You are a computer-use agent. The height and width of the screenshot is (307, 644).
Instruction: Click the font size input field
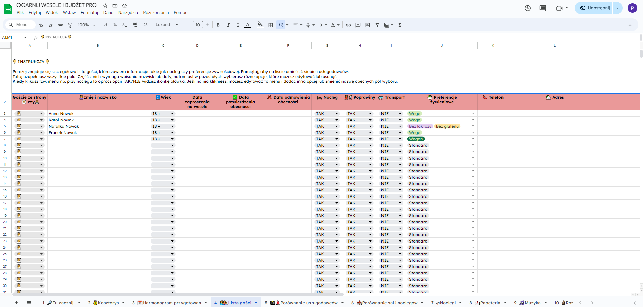pyautogui.click(x=198, y=25)
